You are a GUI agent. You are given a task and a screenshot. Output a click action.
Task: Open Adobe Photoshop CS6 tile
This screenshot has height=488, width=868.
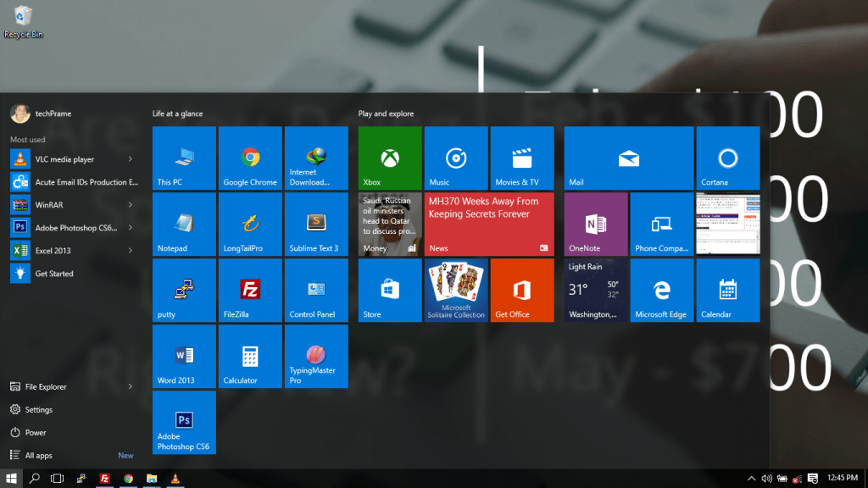[x=184, y=422]
